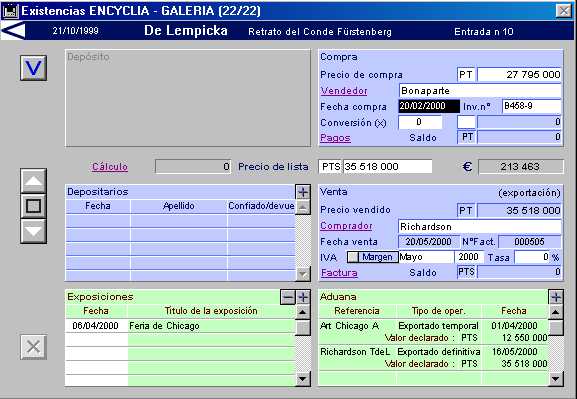
Task: Click Depositarios scrollbar down arrow
Action: point(303,274)
